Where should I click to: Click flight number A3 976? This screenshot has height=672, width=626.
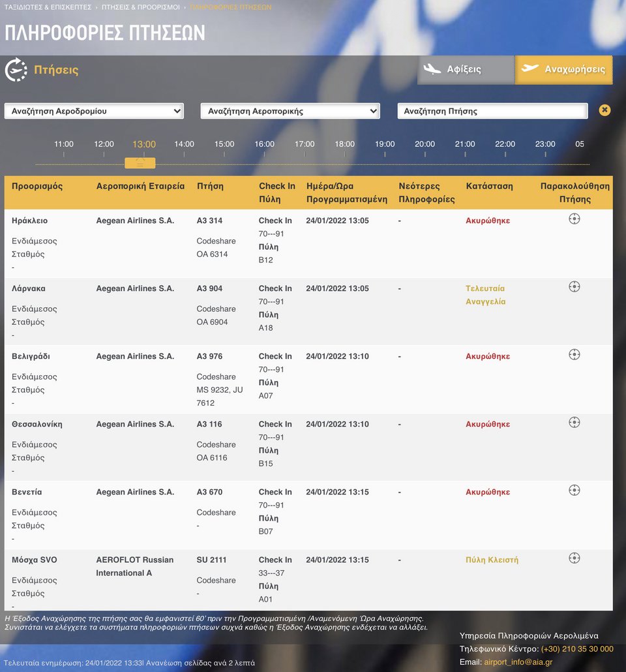[209, 356]
